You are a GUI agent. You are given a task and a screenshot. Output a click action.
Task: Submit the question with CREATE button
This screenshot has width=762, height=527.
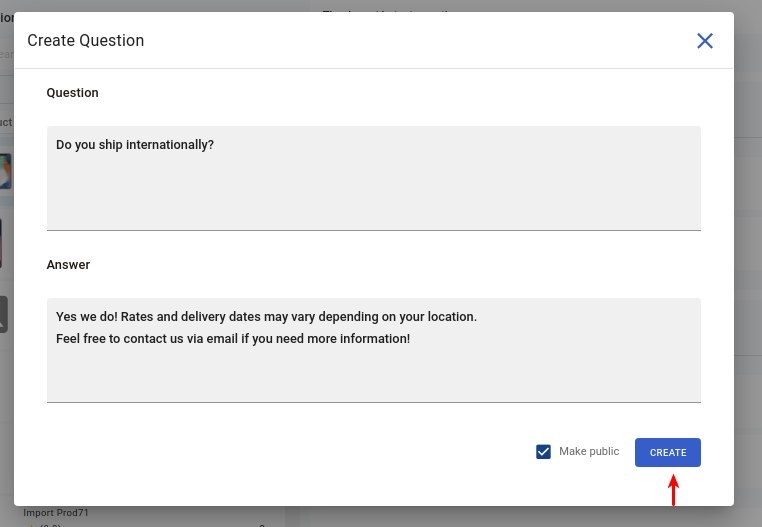(668, 453)
